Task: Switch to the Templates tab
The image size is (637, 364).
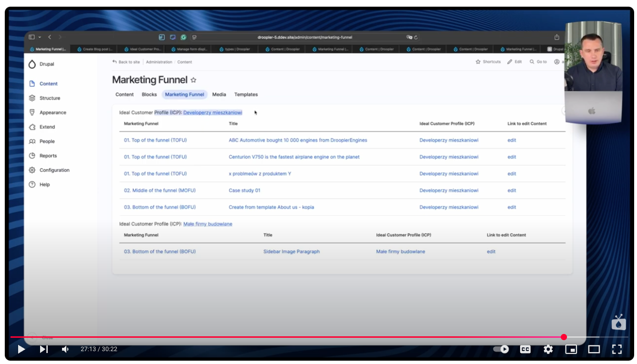Action: (246, 94)
